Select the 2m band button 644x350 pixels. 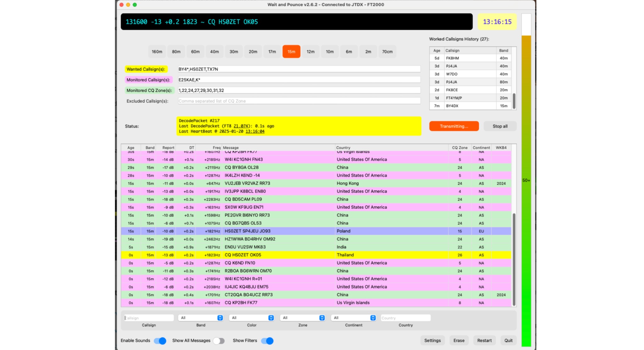click(x=368, y=52)
